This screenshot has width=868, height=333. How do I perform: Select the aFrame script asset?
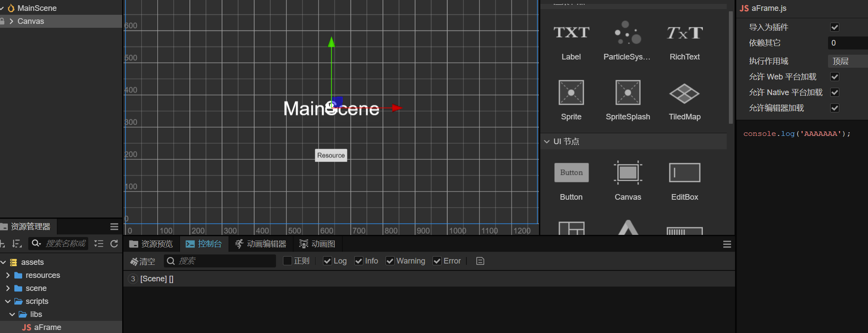click(x=61, y=327)
